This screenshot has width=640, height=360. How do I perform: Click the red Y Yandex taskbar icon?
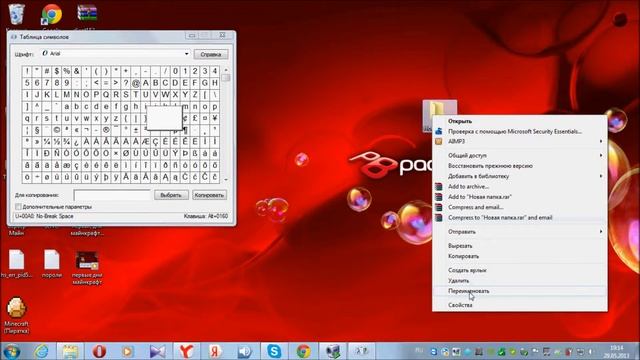[x=186, y=351]
